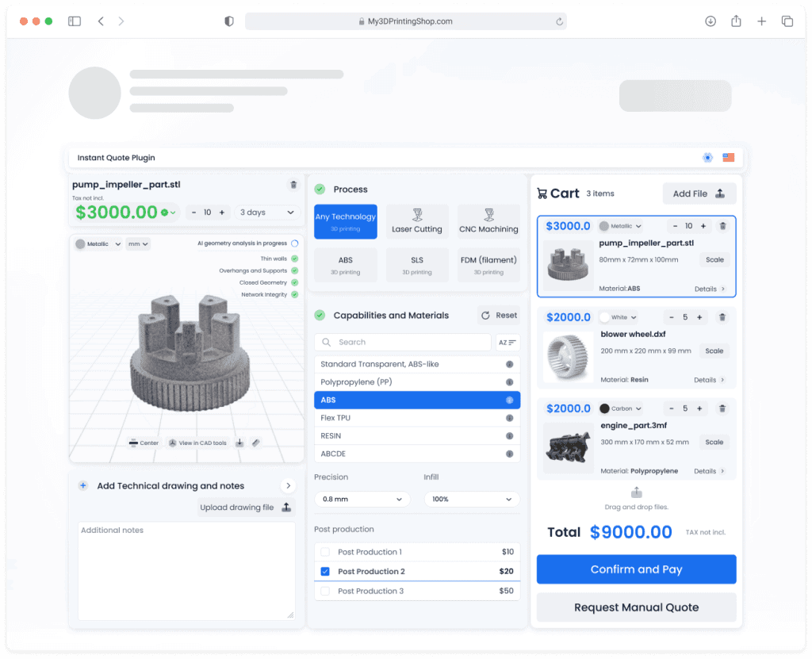Click the A-Z sort icon beside search
Image resolution: width=812 pixels, height=659 pixels.
click(x=507, y=343)
